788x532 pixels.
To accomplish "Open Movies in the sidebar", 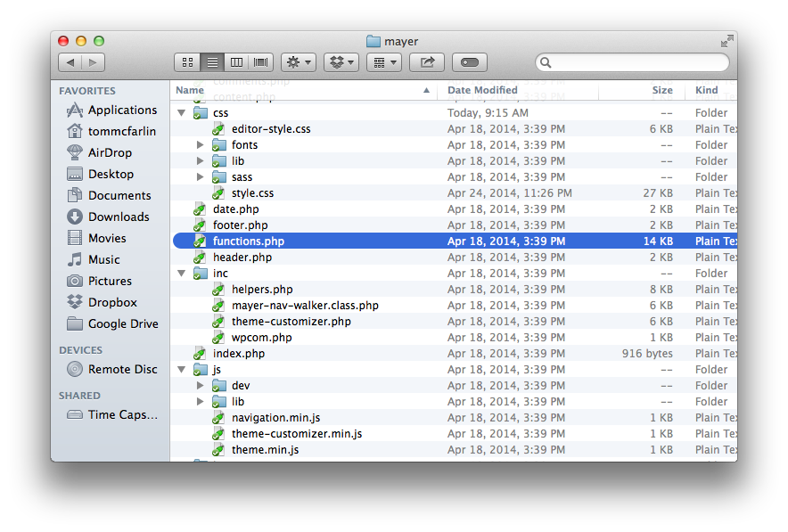I will [x=96, y=238].
